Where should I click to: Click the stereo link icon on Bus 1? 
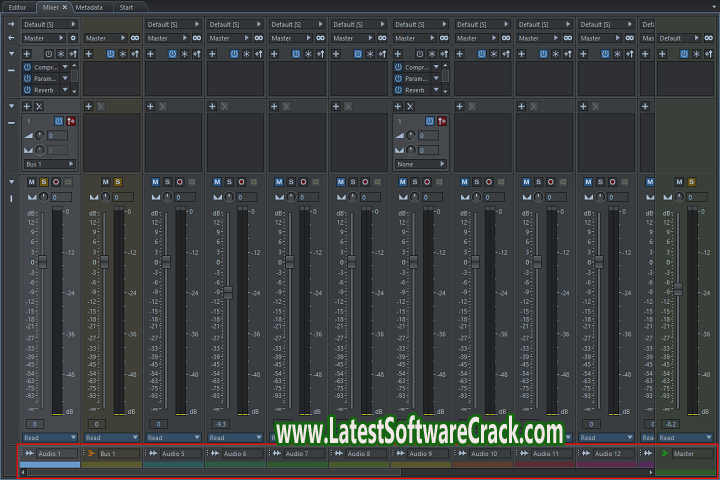pyautogui.click(x=135, y=38)
